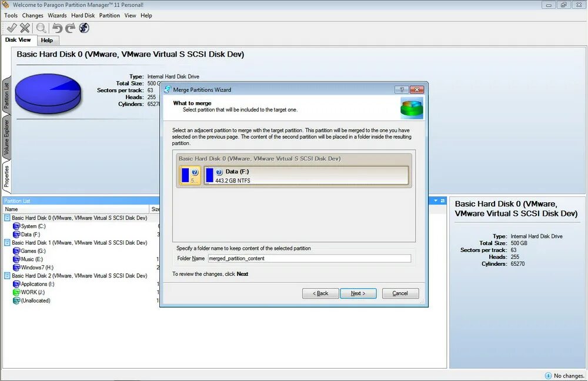
Task: Click the Windows7 (H:) partition icon
Action: point(16,268)
